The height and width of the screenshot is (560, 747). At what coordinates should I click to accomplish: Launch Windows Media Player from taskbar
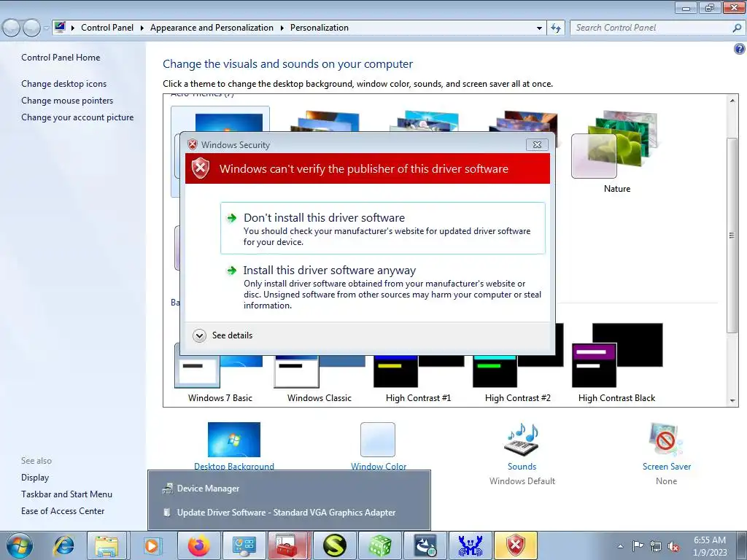point(152,545)
